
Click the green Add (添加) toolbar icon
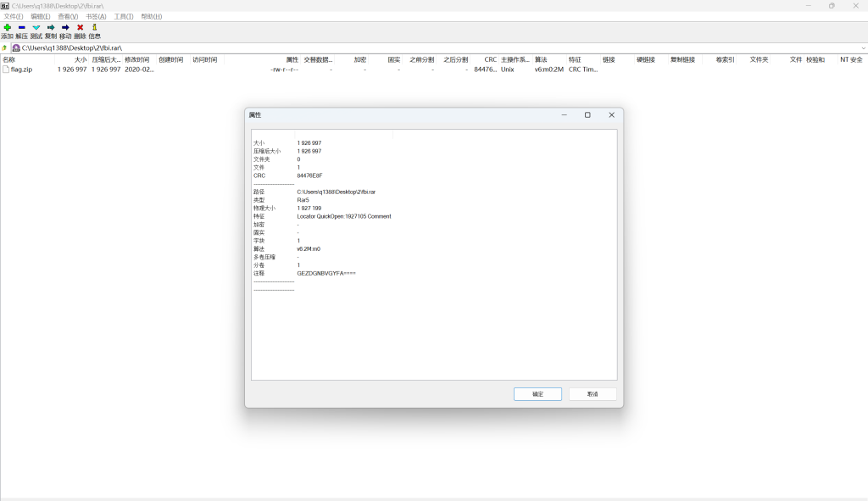7,28
